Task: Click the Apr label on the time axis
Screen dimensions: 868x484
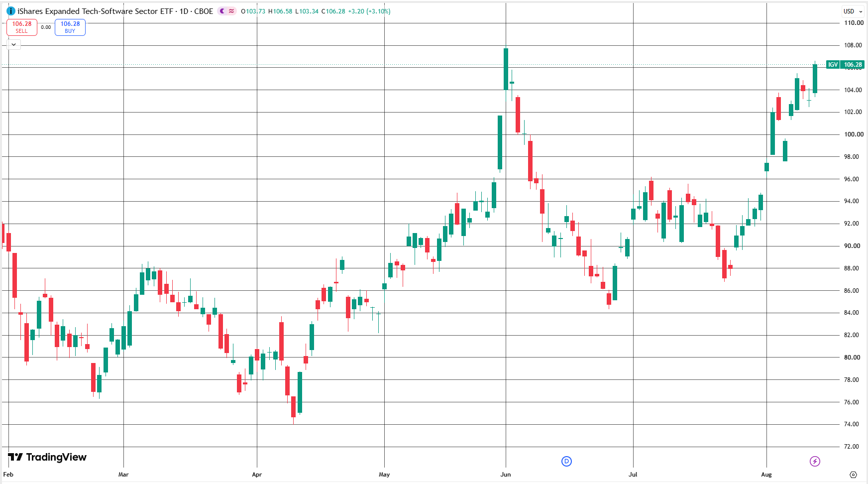Action: (x=257, y=475)
